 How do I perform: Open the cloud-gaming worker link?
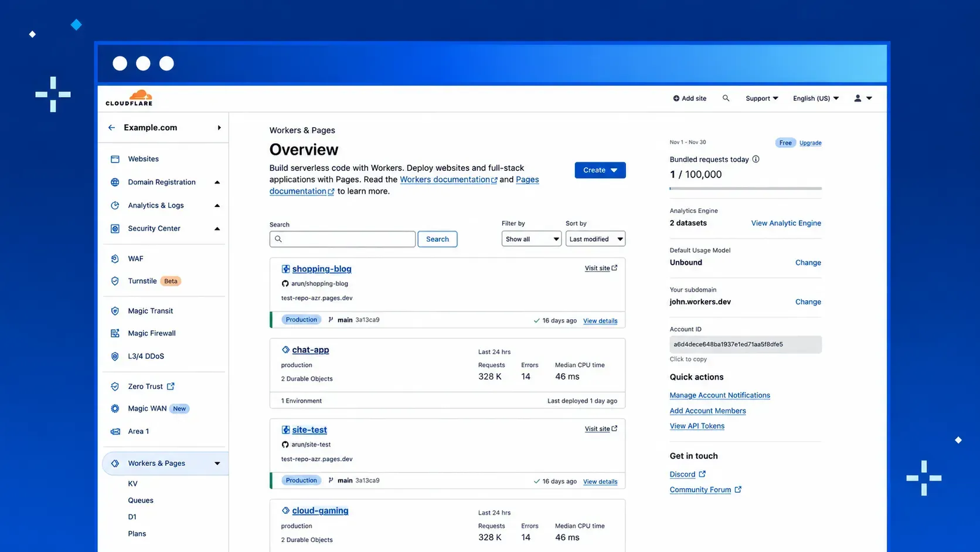(320, 510)
